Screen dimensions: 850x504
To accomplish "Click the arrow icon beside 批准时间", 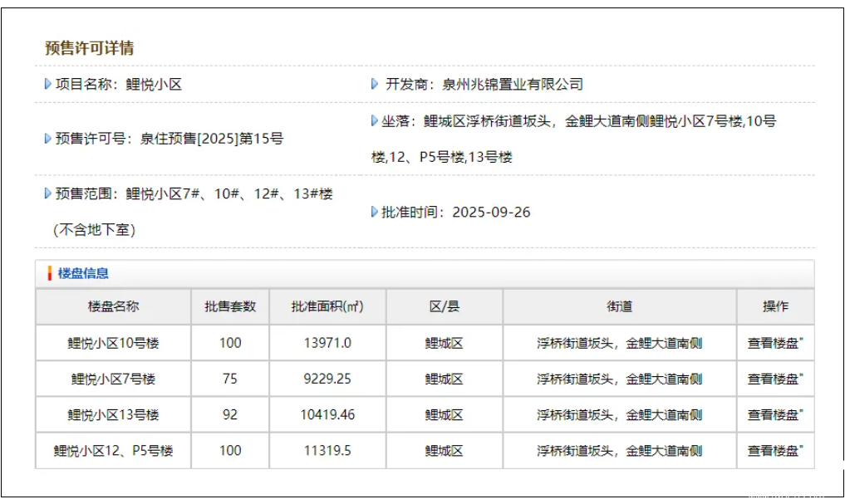I will (375, 212).
